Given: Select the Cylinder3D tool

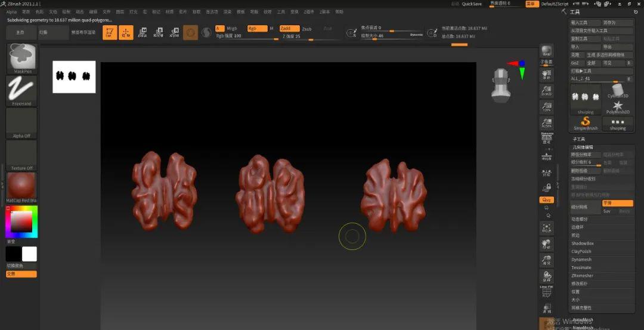Looking at the screenshot, I should click(618, 91).
